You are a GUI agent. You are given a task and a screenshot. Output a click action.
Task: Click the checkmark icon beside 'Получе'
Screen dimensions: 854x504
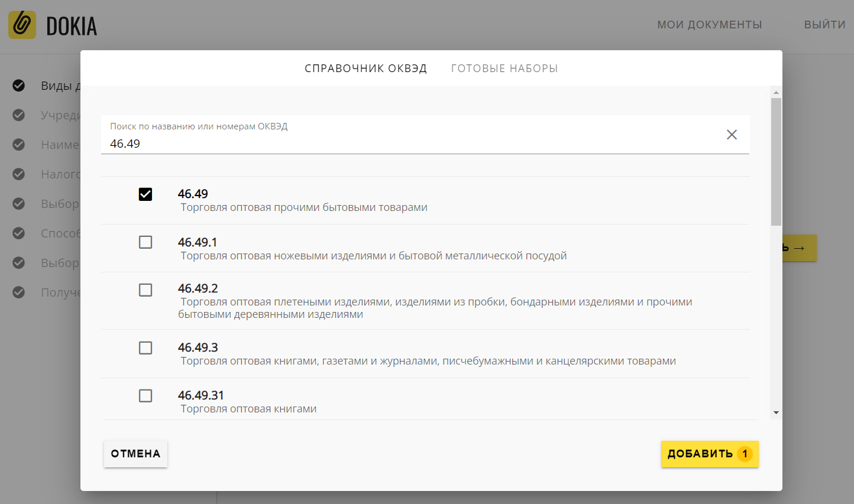pyautogui.click(x=19, y=292)
